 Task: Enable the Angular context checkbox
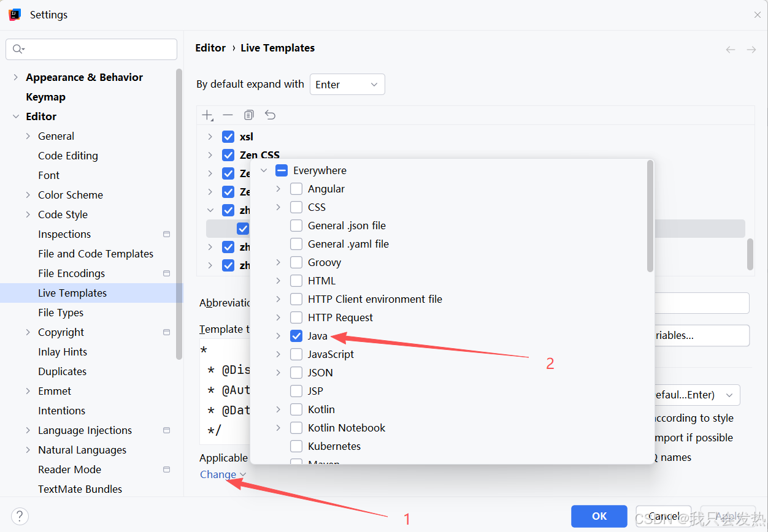(x=296, y=189)
